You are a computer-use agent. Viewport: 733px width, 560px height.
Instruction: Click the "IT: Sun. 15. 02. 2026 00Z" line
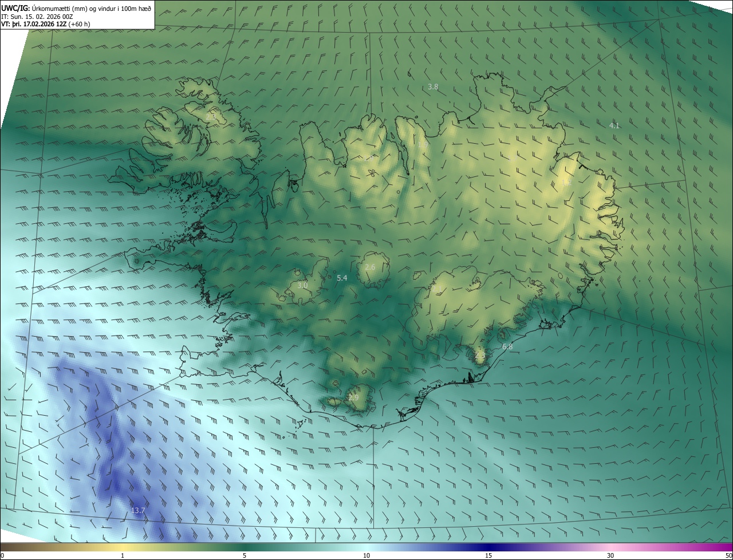click(x=38, y=17)
